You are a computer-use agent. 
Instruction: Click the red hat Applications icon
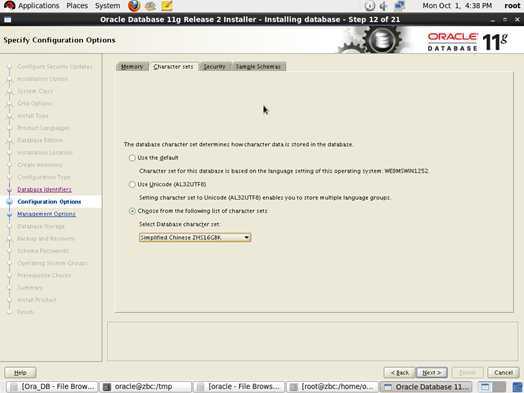9,5
